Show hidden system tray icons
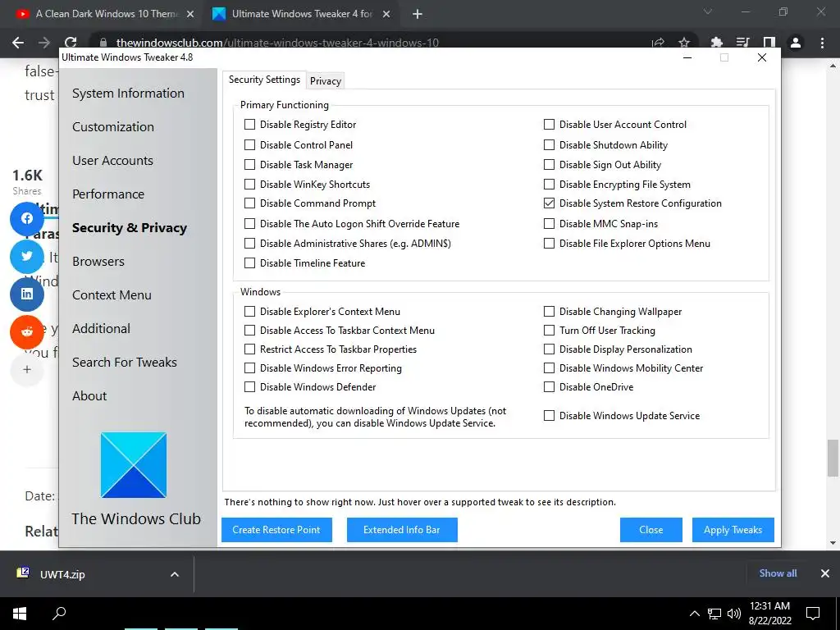This screenshot has height=630, width=840. click(x=694, y=614)
